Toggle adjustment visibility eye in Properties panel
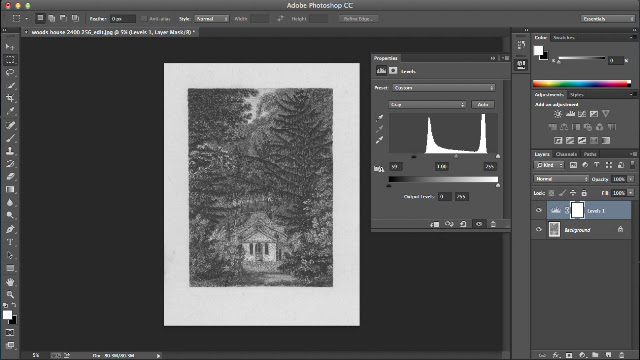The width and height of the screenshot is (640, 360). 479,224
